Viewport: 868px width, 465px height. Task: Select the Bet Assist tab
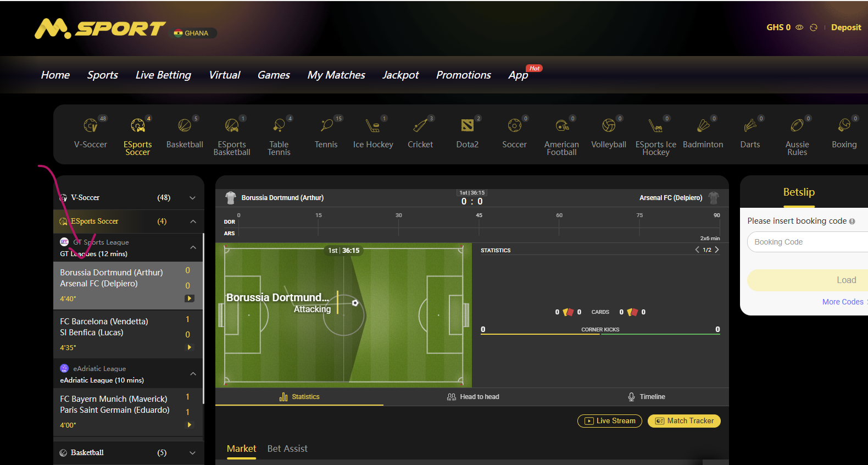[287, 449]
